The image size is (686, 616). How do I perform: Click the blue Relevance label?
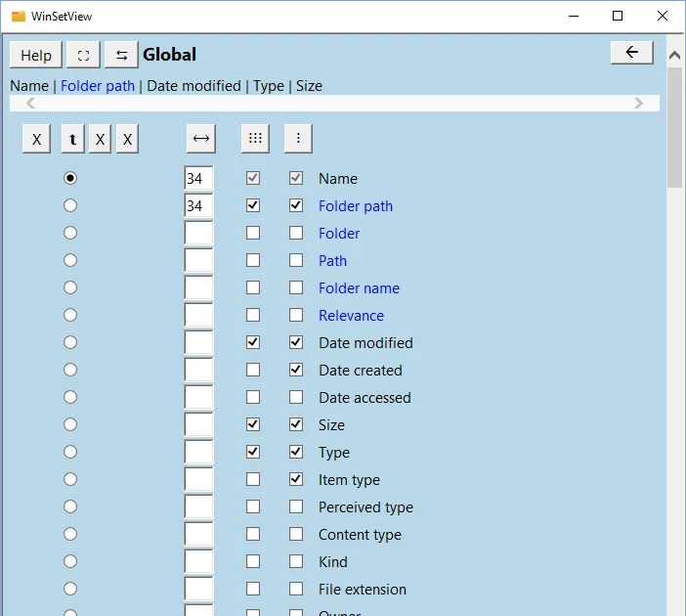[x=351, y=315]
